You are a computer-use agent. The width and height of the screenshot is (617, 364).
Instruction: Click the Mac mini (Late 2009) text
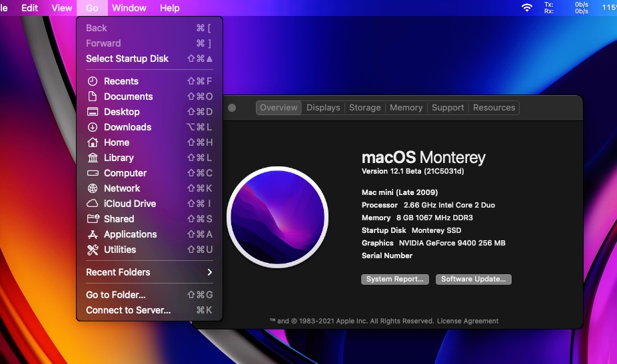pyautogui.click(x=400, y=192)
